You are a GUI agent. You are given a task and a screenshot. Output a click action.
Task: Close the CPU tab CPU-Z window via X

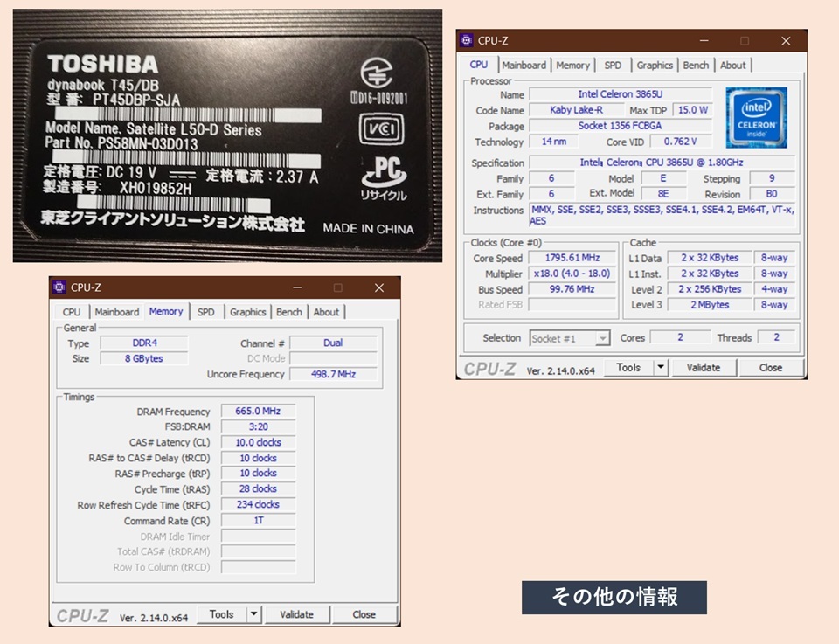tap(786, 41)
